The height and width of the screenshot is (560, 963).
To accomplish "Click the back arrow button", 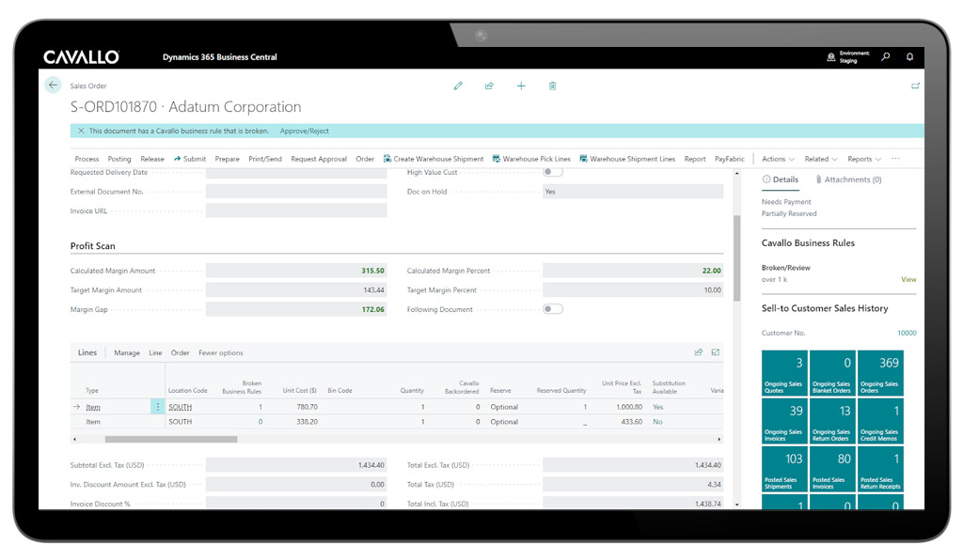I will coord(53,86).
